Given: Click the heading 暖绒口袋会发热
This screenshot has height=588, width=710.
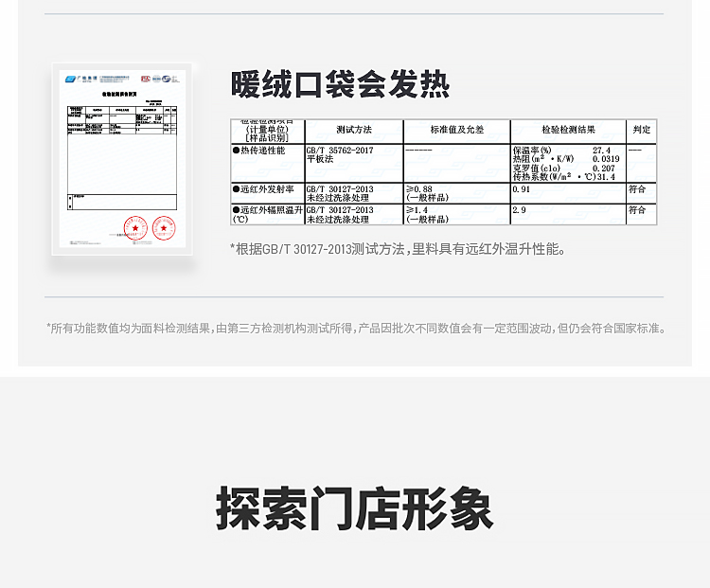Looking at the screenshot, I should click(x=341, y=84).
